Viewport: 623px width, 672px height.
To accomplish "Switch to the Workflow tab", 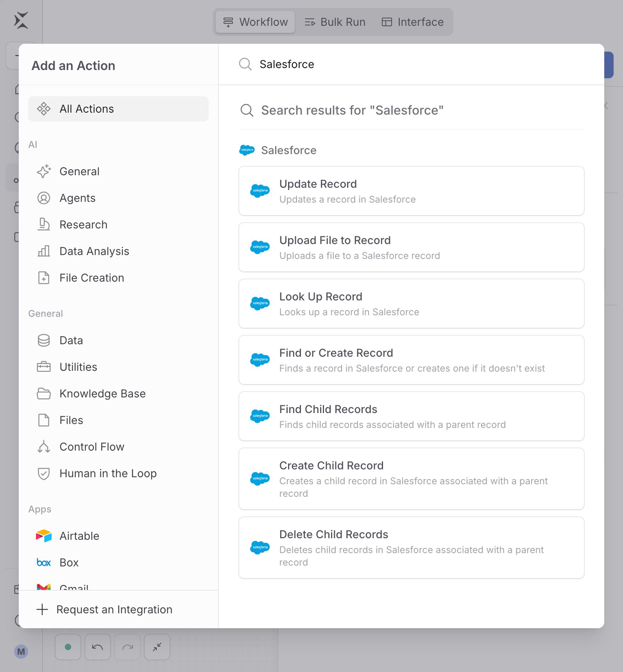I will [x=255, y=22].
